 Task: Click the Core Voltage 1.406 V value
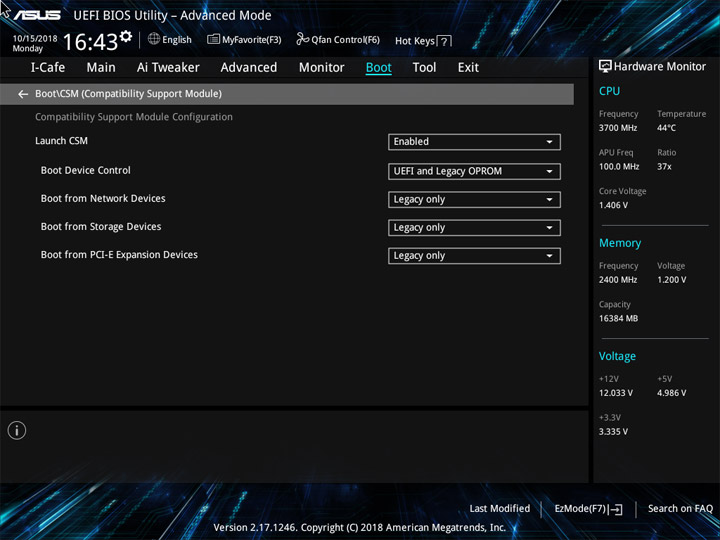pos(613,205)
